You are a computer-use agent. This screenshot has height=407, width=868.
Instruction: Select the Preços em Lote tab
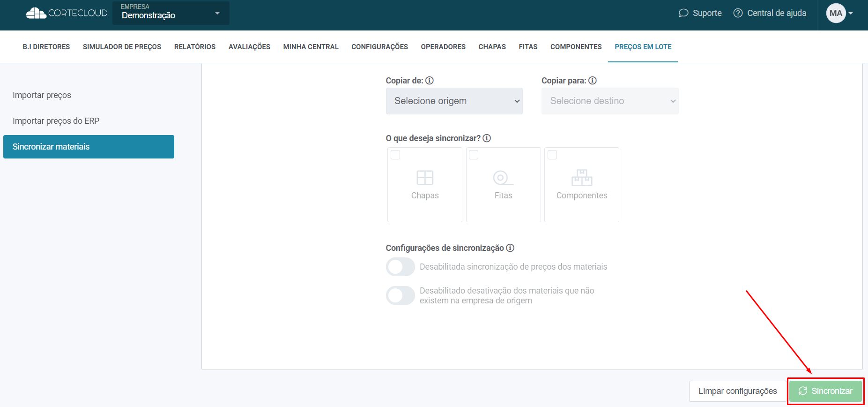[x=643, y=47]
